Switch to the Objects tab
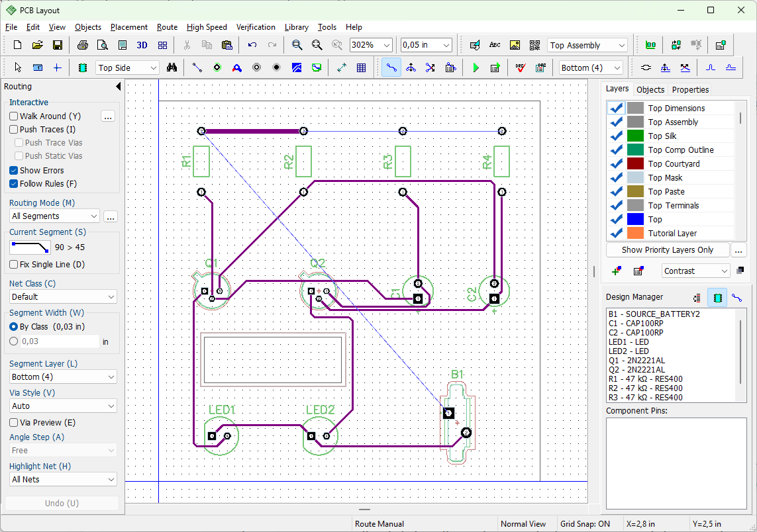Screen dimensions: 757x532 [x=650, y=90]
